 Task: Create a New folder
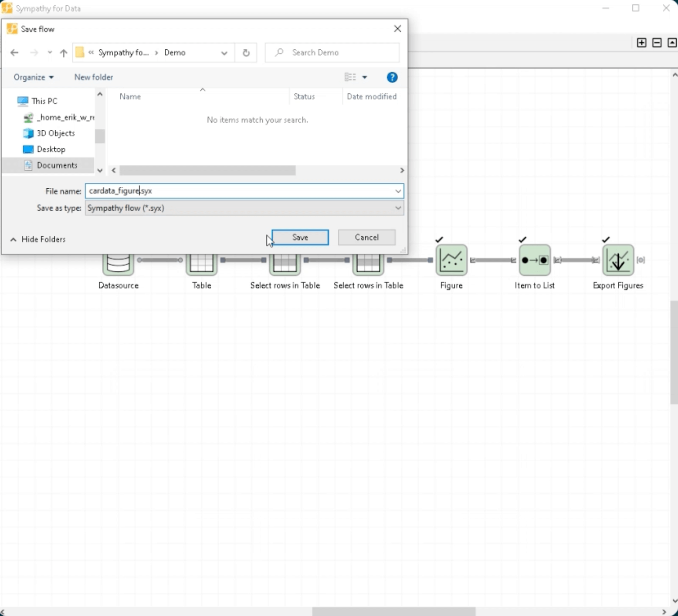[x=94, y=77]
